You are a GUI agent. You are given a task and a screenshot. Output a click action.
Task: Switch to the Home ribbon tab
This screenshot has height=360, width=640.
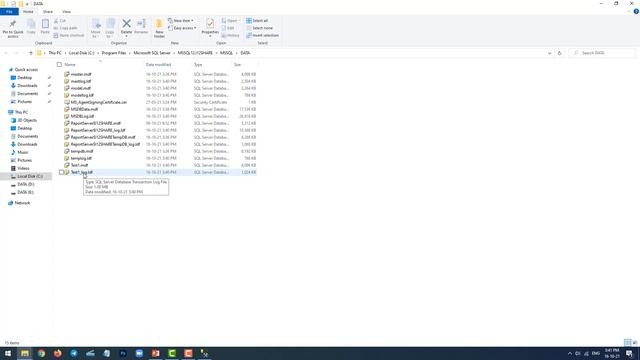[28, 11]
